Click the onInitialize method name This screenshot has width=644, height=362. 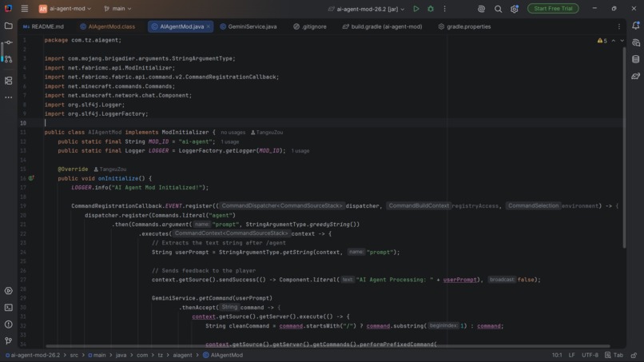pos(118,178)
